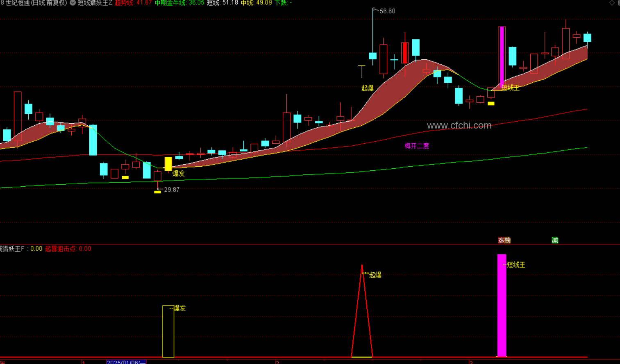The width and height of the screenshot is (620, 364).
Task: Click the yellow candle next to 爆发
Action: point(168,164)
